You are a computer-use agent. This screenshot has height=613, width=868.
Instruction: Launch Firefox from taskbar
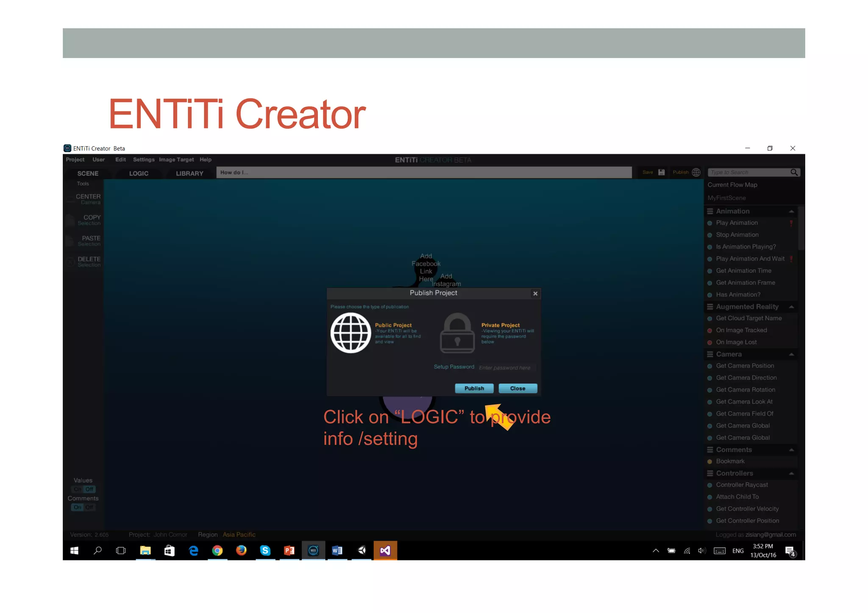[241, 550]
